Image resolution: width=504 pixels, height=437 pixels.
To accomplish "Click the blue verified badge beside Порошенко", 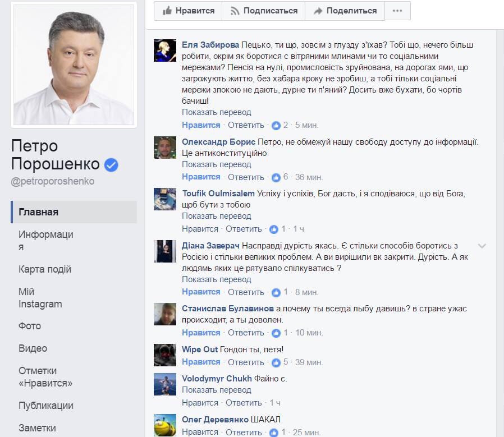I will (111, 165).
